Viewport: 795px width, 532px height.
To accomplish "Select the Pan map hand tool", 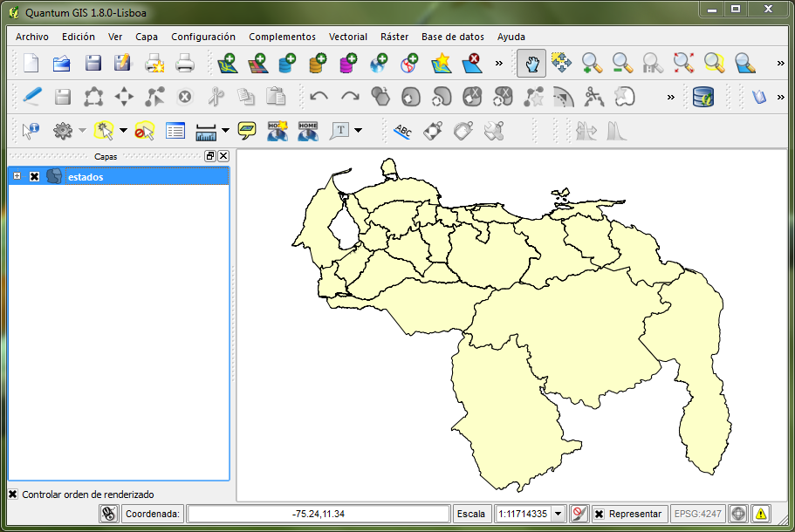I will point(531,64).
